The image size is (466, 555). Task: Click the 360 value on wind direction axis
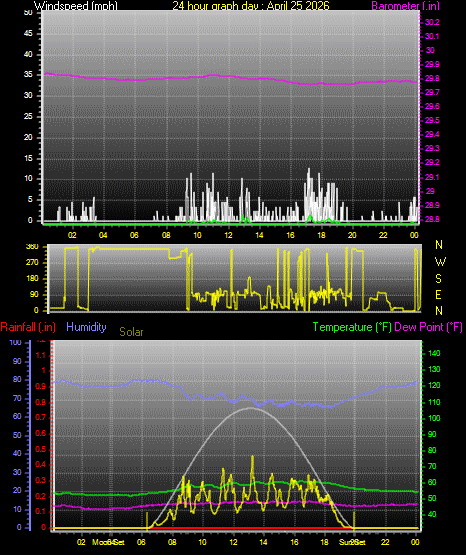[x=32, y=247]
